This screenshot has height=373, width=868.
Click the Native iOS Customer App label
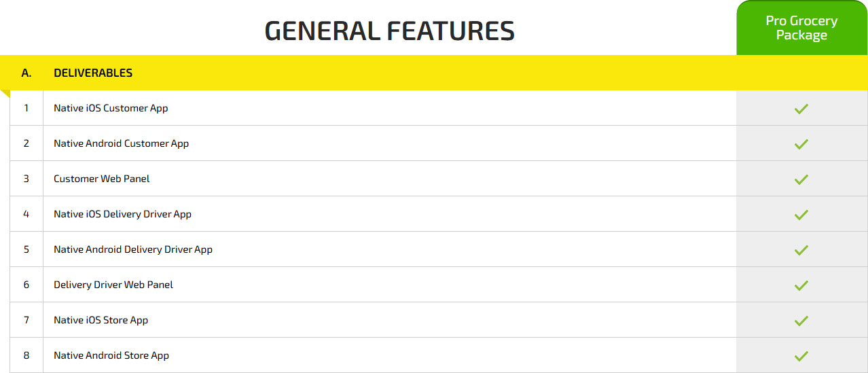point(111,108)
